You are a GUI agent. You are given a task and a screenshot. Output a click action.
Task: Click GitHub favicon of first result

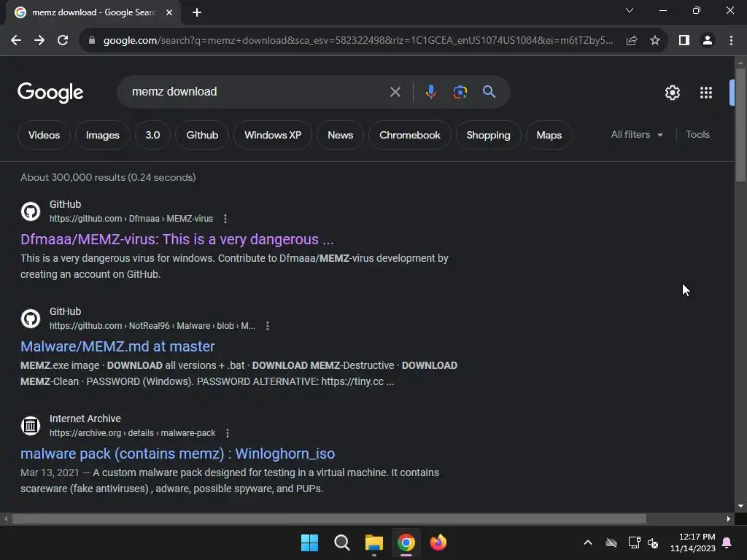coord(31,211)
